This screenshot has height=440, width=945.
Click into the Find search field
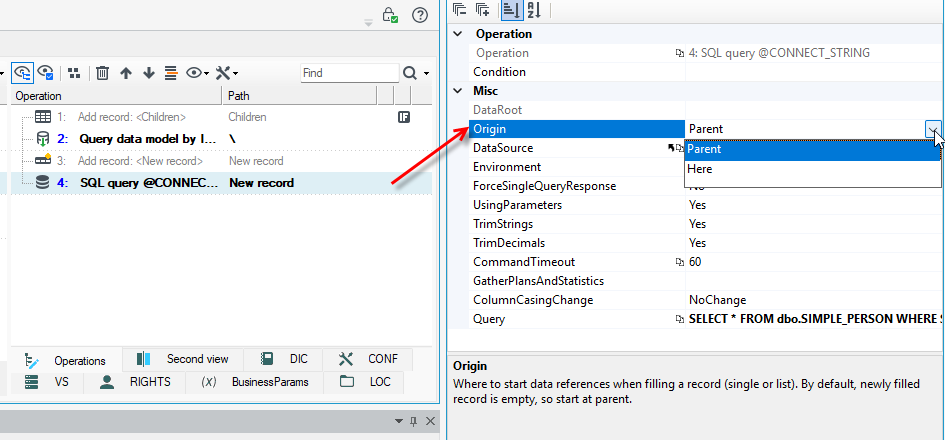[x=350, y=73]
